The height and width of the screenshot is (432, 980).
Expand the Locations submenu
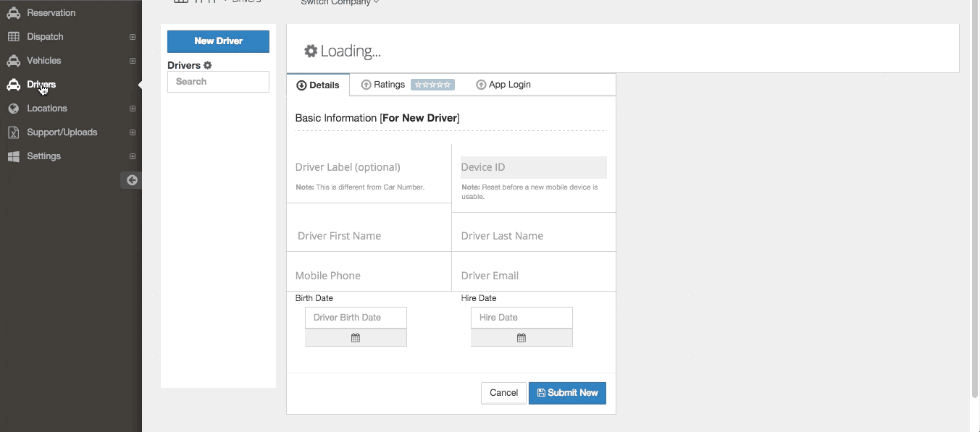[x=133, y=109]
